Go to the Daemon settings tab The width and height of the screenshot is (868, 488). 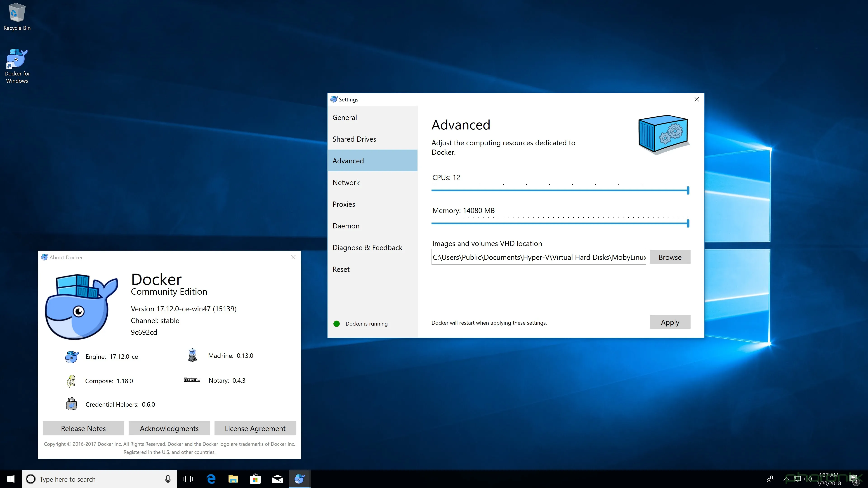pyautogui.click(x=346, y=226)
